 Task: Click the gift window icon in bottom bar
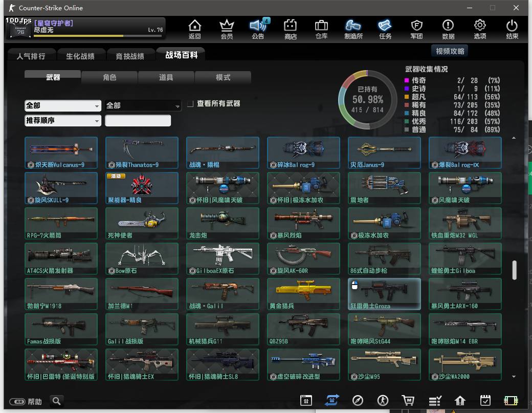306,400
